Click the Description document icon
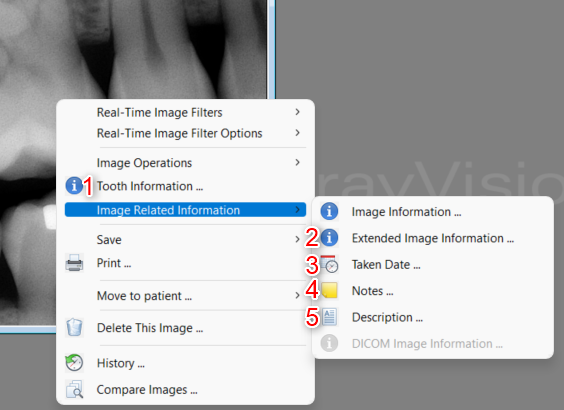 pos(329,317)
